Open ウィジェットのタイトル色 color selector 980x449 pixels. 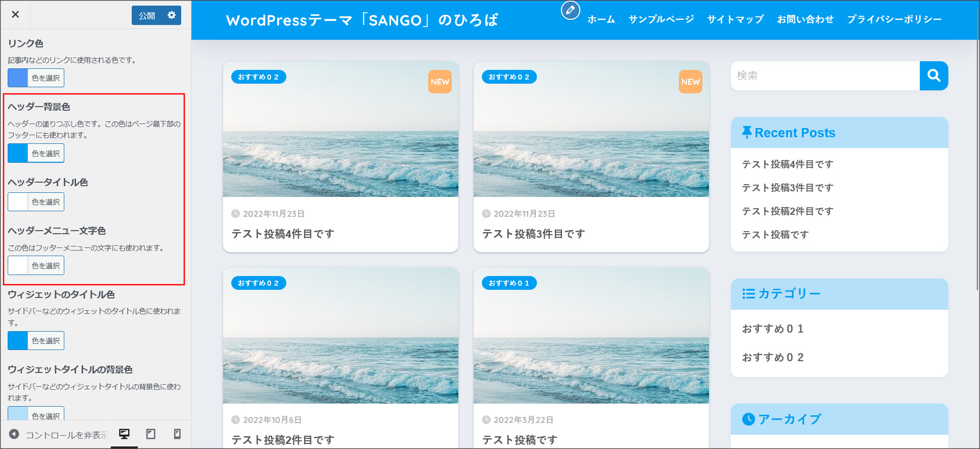[36, 340]
